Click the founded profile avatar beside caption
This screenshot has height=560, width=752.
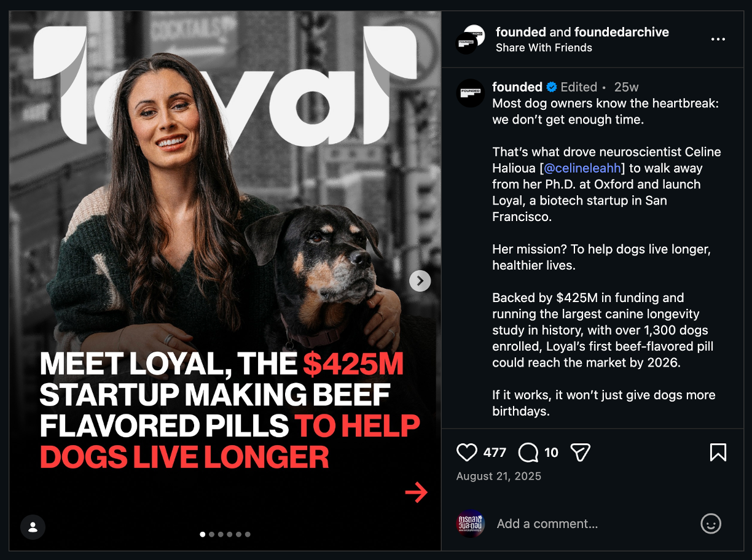point(471,93)
